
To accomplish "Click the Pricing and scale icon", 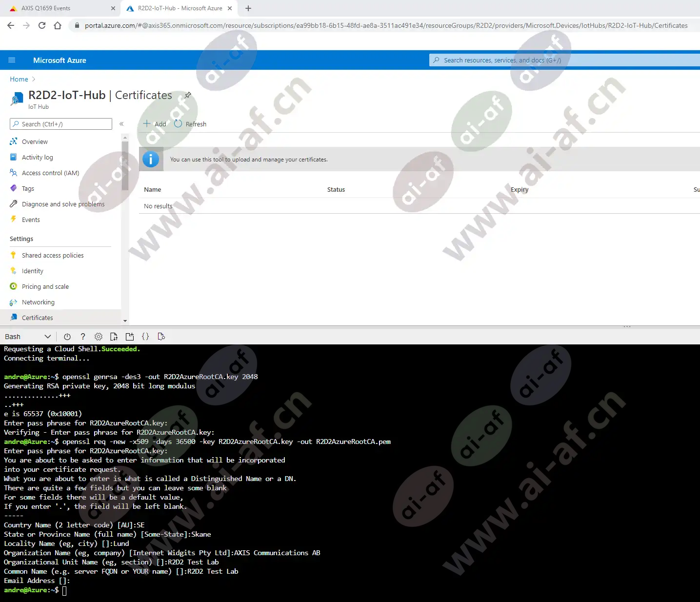I will [14, 286].
